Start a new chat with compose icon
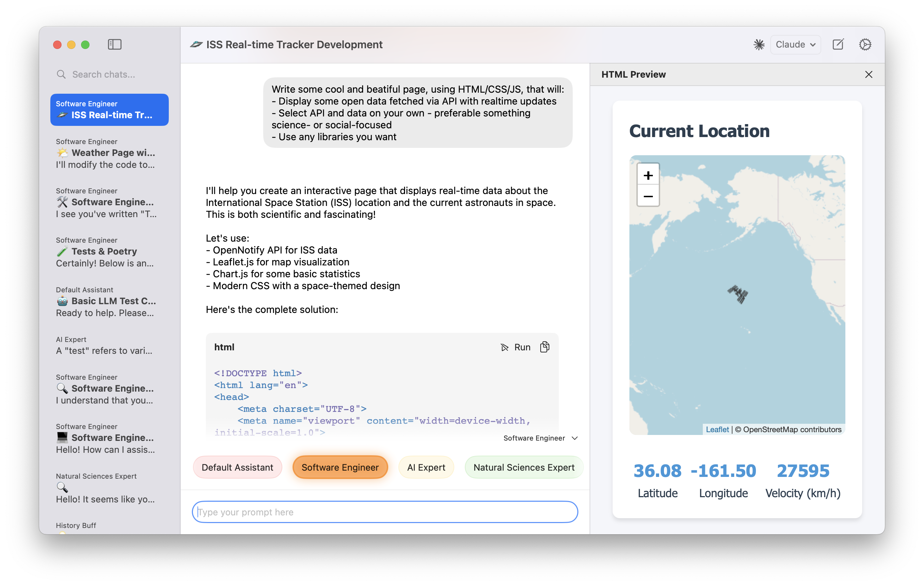Image resolution: width=924 pixels, height=586 pixels. click(838, 44)
